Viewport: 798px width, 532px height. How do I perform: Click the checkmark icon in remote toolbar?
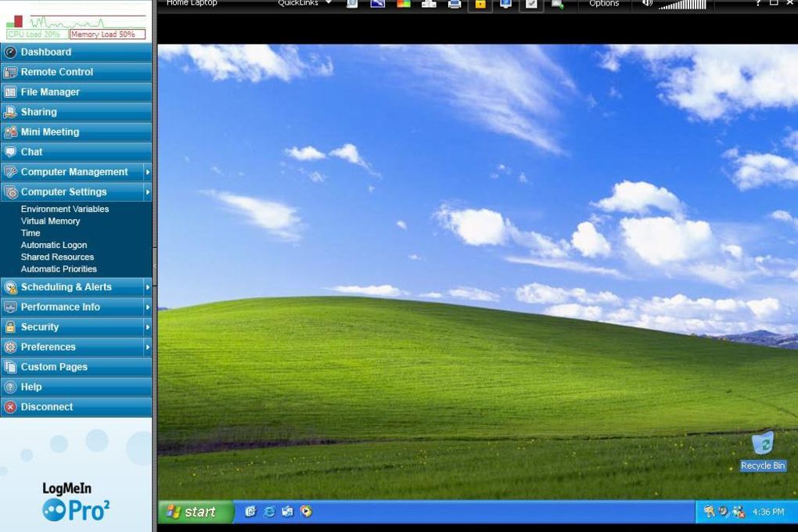click(530, 4)
